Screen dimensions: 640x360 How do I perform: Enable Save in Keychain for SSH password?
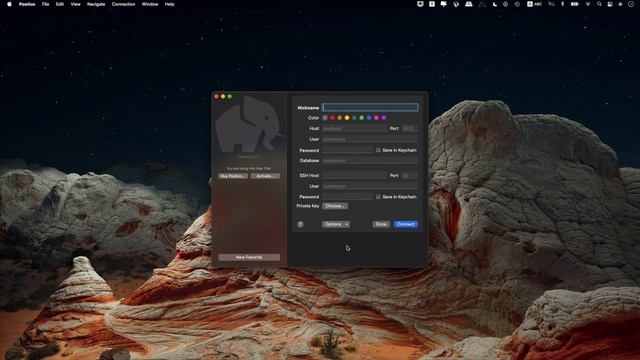(x=378, y=197)
